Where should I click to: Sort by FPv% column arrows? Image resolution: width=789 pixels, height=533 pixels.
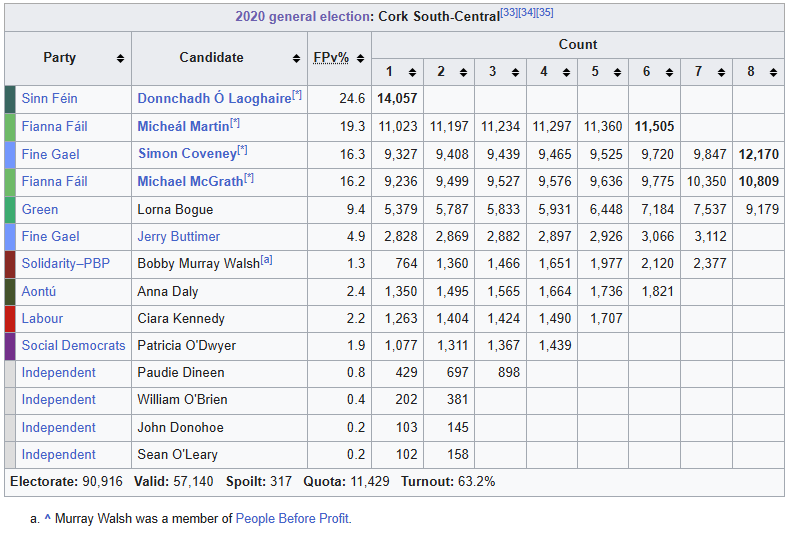(360, 59)
